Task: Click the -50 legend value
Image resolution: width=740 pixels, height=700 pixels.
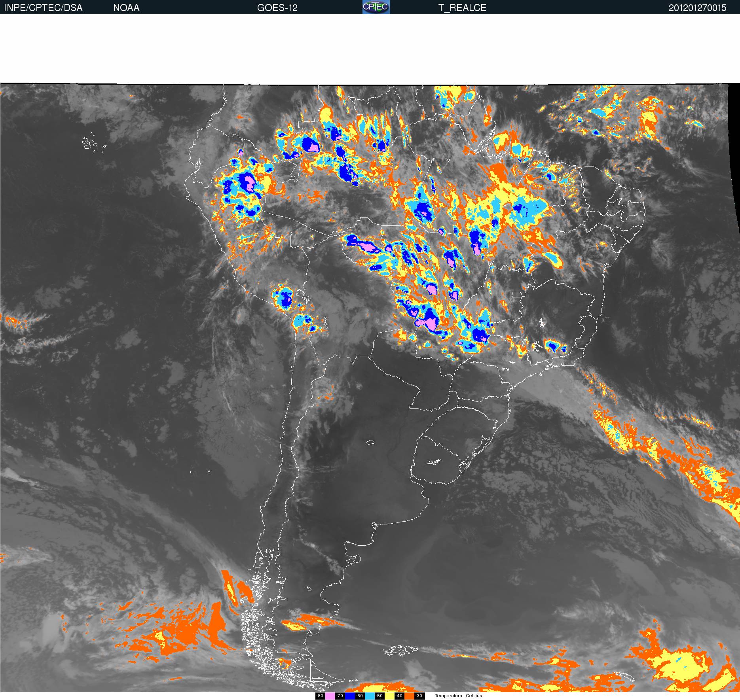Action: [379, 696]
